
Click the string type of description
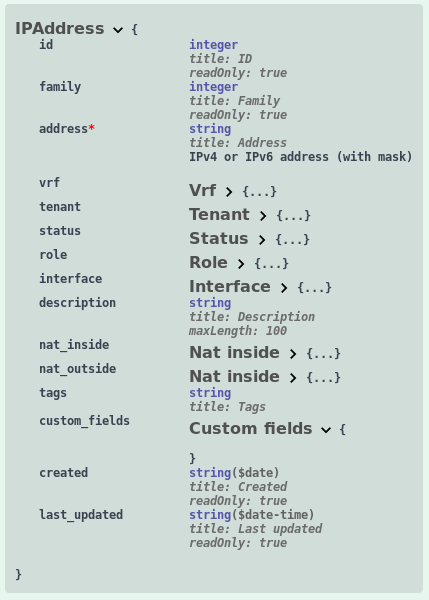coord(210,303)
